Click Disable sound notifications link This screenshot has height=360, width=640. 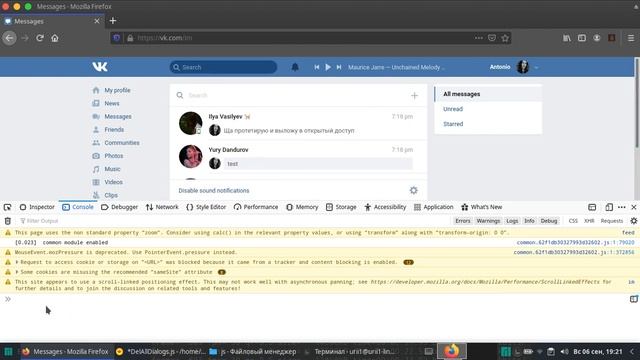click(213, 191)
